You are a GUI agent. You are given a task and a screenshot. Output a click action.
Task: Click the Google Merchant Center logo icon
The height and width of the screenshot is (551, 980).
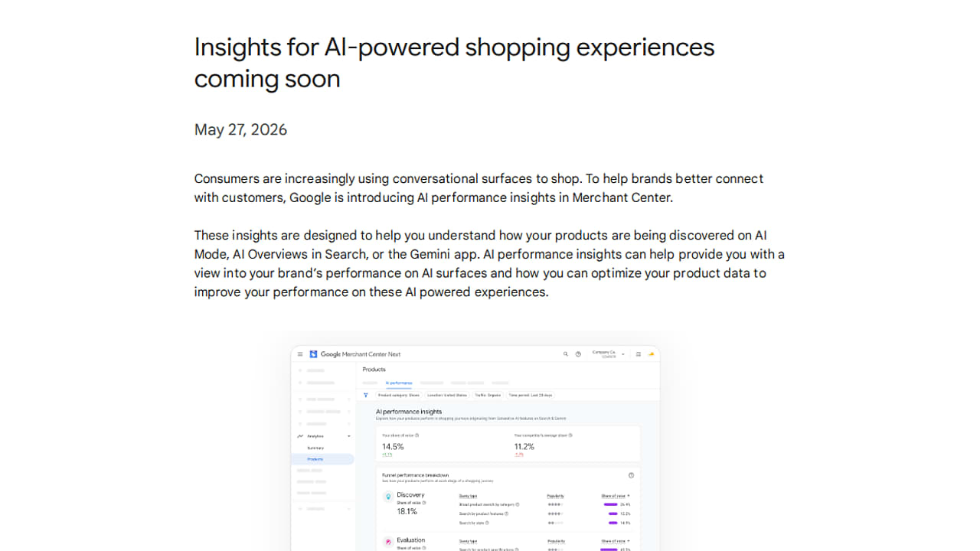tap(313, 354)
